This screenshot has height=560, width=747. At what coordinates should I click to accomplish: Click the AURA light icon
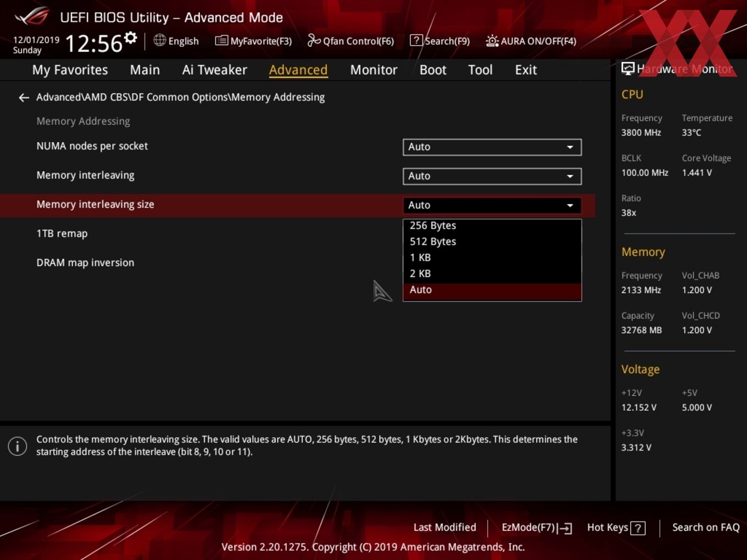492,41
